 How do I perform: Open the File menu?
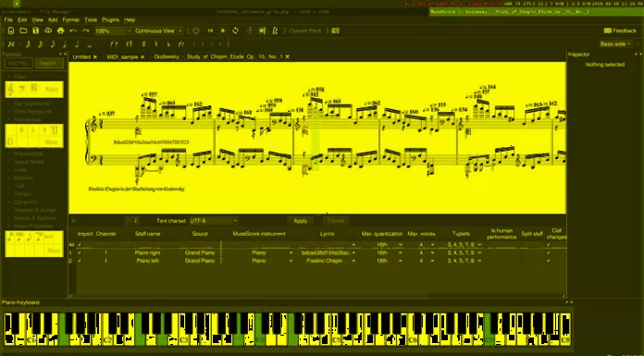8,19
